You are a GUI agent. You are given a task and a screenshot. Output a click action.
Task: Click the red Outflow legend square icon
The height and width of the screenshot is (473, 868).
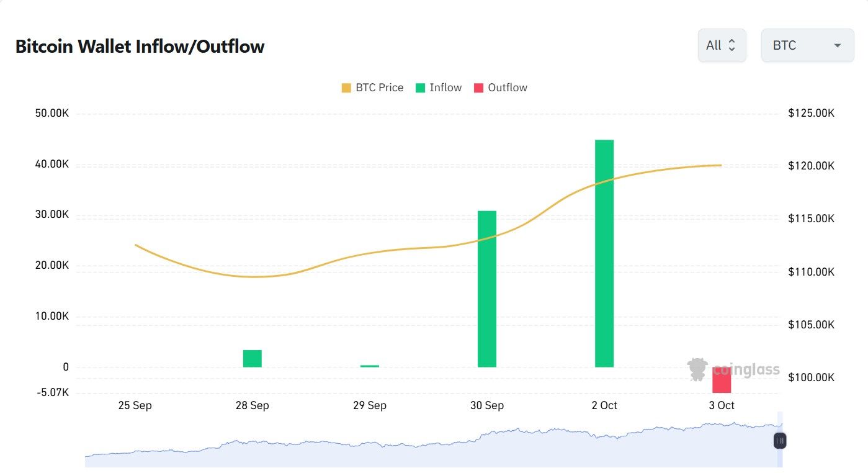pos(478,88)
